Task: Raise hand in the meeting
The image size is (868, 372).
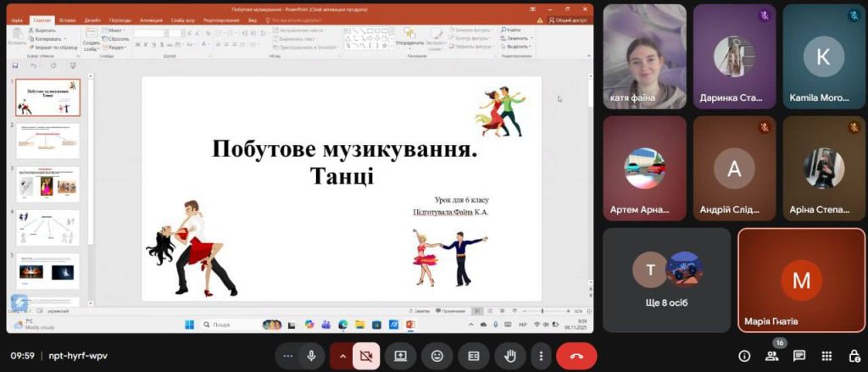Action: [x=510, y=356]
